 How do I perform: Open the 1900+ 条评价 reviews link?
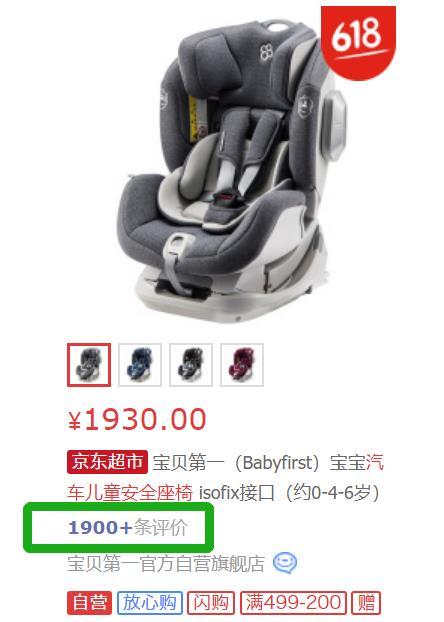(127, 528)
